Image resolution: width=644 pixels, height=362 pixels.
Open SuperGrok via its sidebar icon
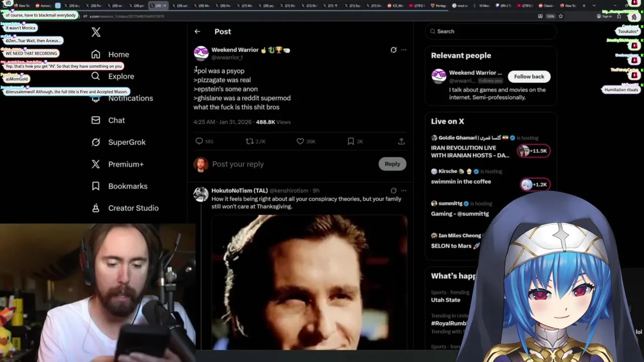point(96,142)
